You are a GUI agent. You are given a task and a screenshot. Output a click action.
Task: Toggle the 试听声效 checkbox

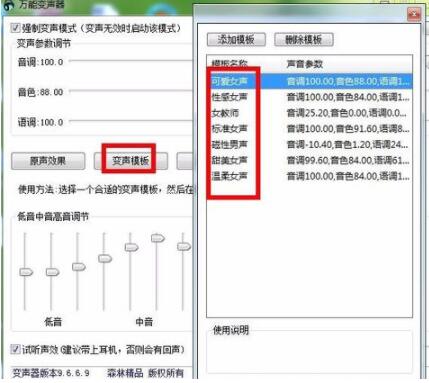point(15,349)
